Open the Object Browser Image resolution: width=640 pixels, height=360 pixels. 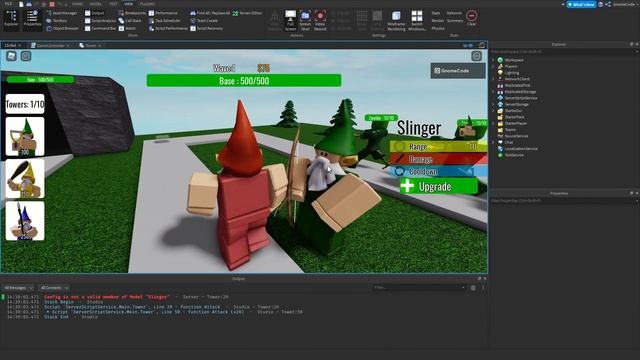pos(63,28)
